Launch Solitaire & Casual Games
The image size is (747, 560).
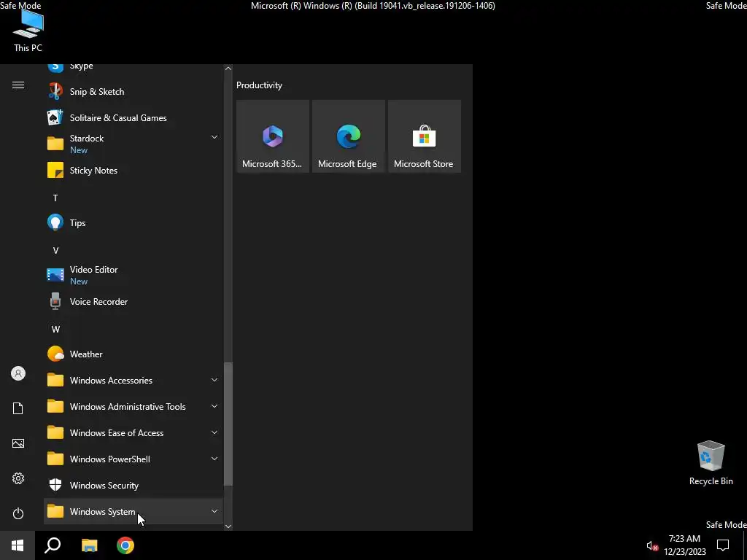coord(133,117)
